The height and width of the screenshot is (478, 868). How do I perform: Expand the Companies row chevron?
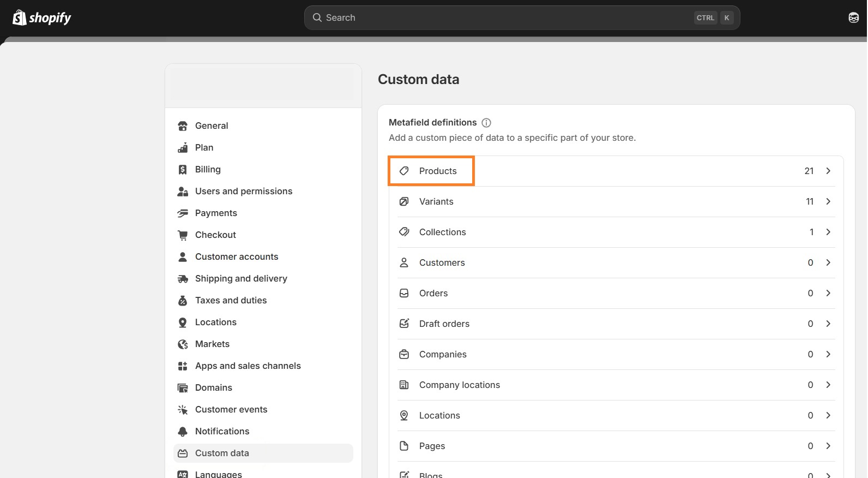coord(828,354)
